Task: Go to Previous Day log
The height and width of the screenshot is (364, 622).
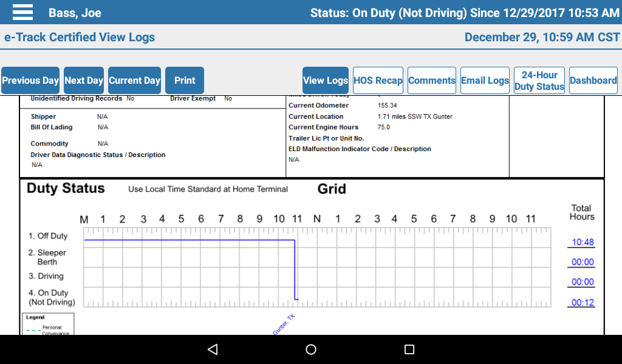Action: pos(30,81)
